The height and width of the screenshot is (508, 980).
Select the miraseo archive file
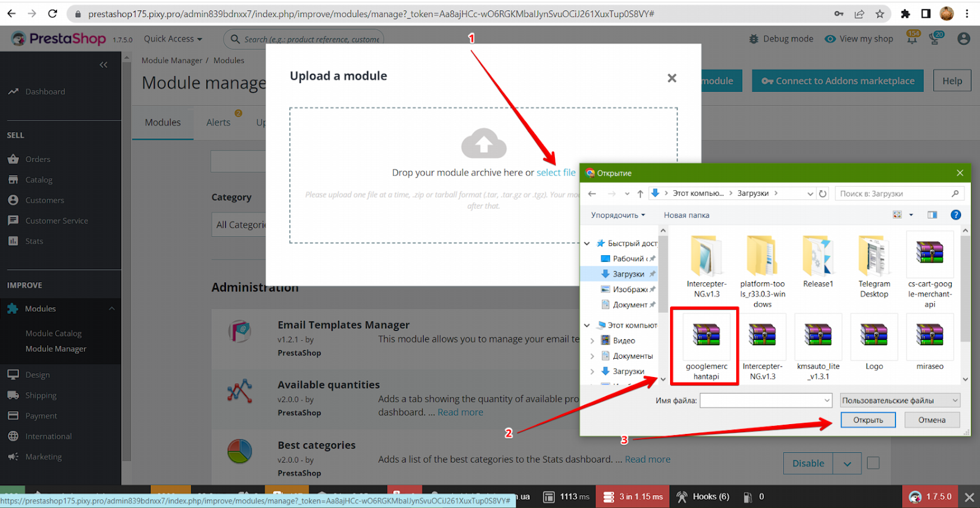coord(930,342)
